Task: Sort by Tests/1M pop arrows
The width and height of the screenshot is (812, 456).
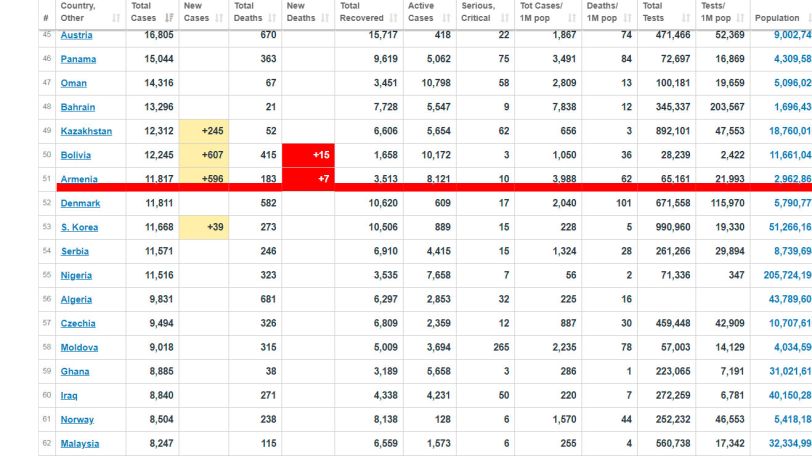Action: coord(741,18)
